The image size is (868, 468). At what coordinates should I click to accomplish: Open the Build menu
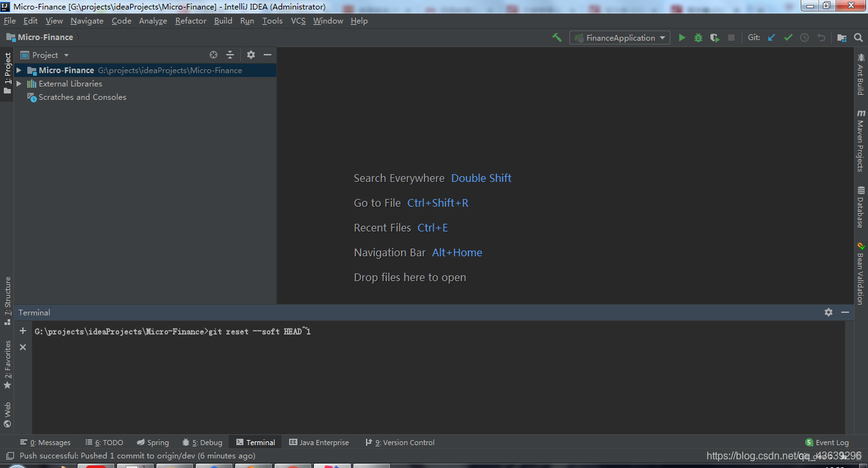click(223, 21)
